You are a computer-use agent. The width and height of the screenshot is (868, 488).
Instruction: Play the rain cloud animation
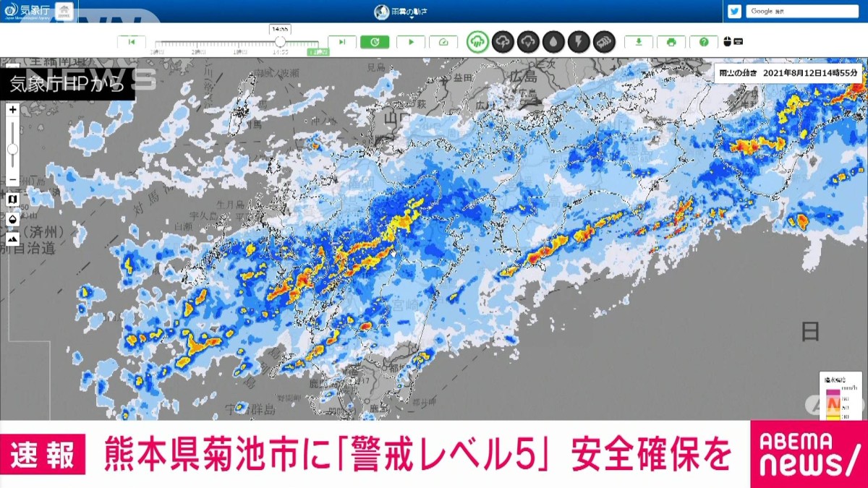[x=411, y=42]
